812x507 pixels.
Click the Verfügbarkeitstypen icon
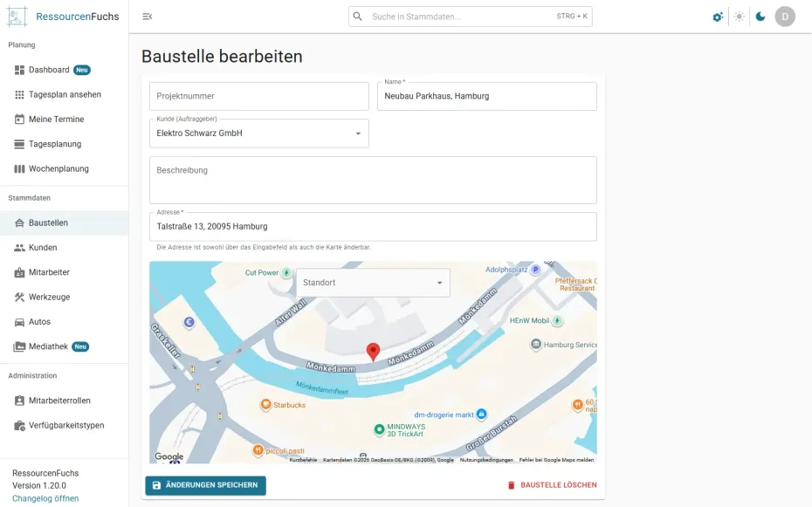click(19, 425)
